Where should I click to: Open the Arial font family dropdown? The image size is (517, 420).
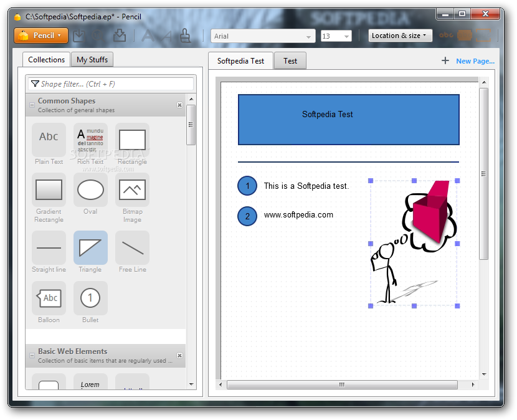[263, 36]
